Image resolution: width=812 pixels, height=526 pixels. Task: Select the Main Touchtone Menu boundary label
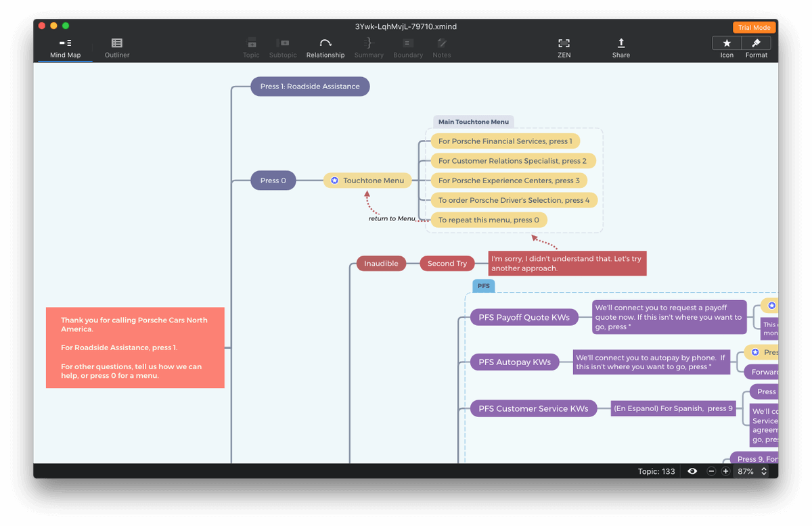tap(474, 122)
